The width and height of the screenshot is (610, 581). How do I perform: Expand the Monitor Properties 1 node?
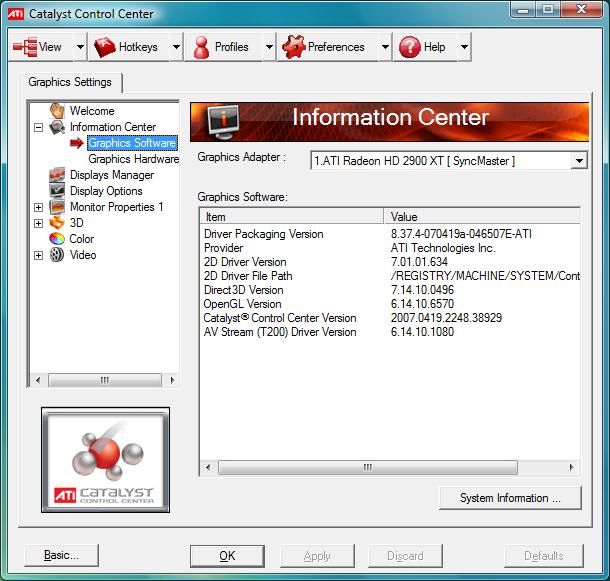(x=39, y=207)
